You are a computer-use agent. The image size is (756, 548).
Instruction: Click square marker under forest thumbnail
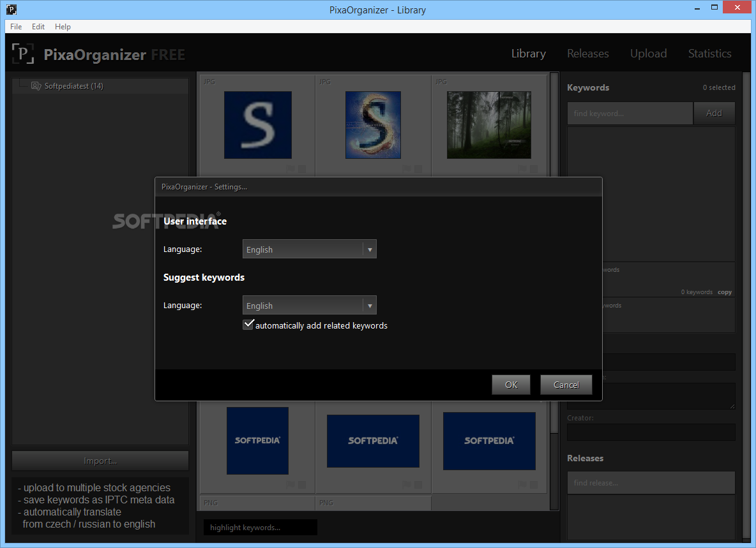tap(534, 168)
